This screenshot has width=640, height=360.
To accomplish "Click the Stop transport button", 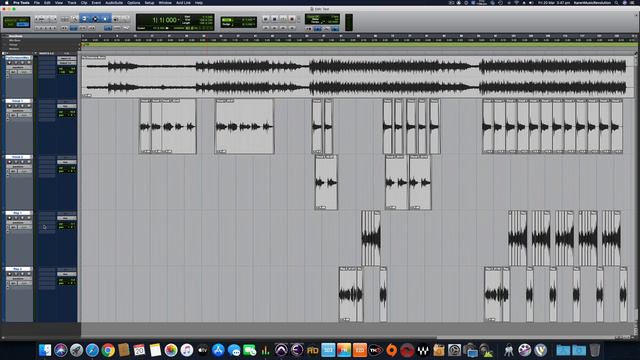I will pos(274,19).
